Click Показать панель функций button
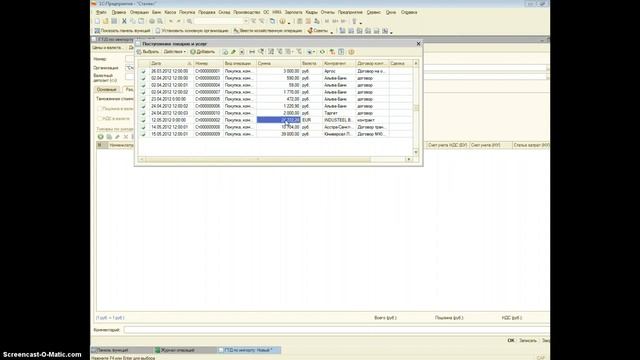Screen dimensions: 640x360 point(122,31)
